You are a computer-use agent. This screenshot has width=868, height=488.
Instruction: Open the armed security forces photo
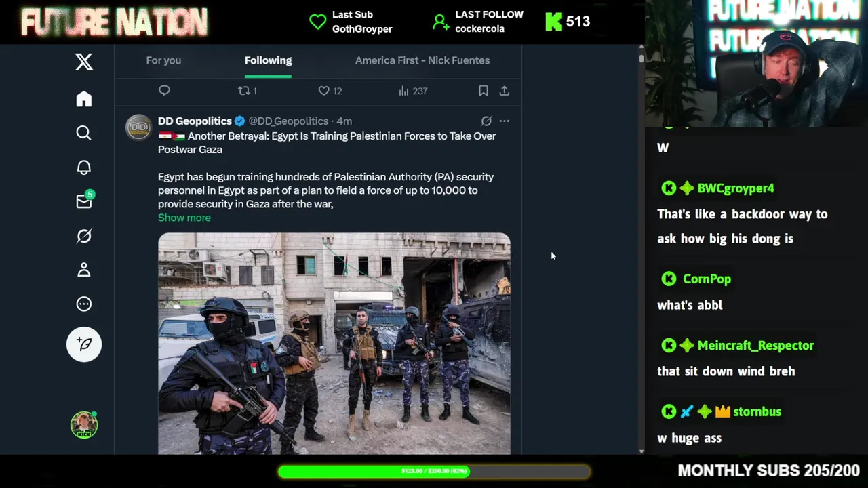pyautogui.click(x=334, y=344)
